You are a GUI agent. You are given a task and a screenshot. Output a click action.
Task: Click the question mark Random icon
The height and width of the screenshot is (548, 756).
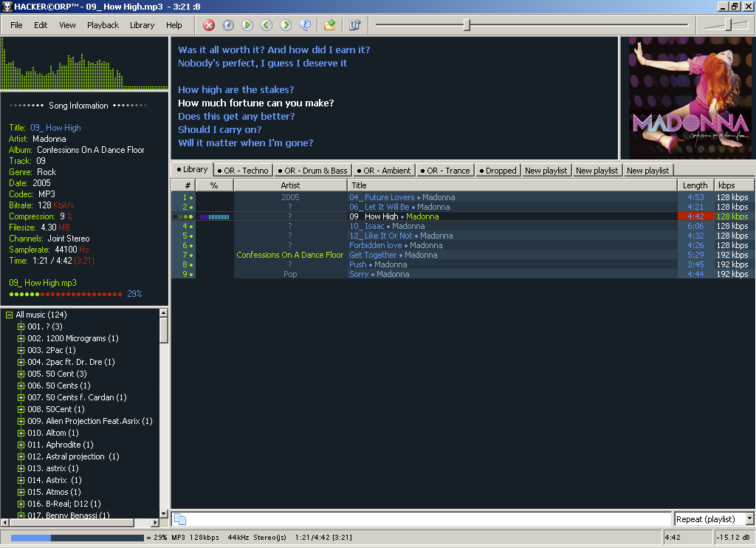coord(305,25)
